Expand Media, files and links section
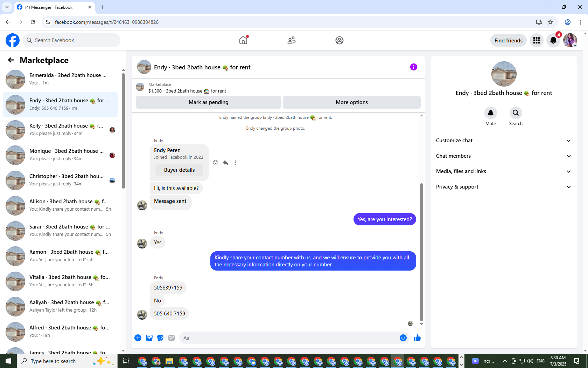The image size is (588, 368). [x=504, y=171]
